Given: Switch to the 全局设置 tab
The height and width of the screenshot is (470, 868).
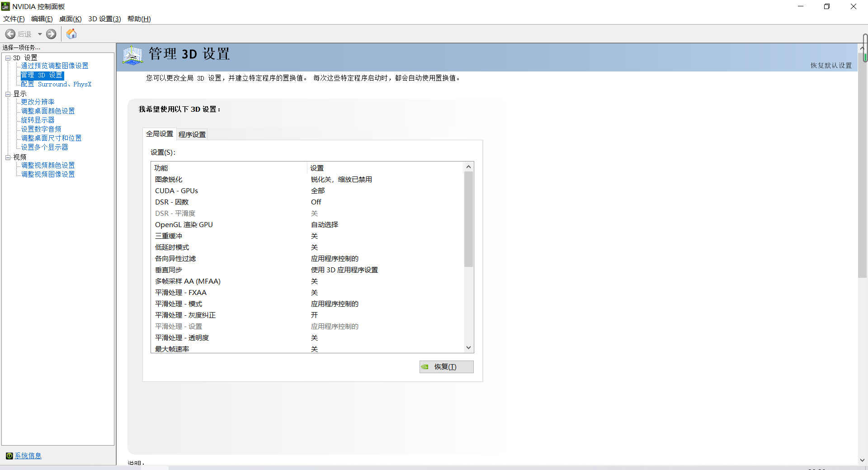Looking at the screenshot, I should point(160,133).
